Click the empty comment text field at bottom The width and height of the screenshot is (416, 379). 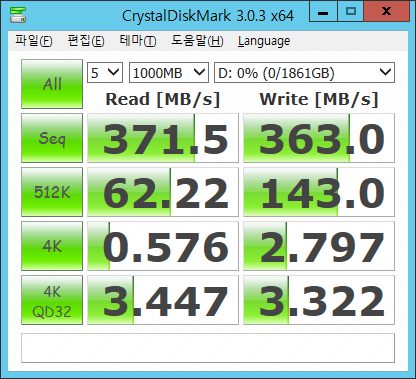point(208,348)
